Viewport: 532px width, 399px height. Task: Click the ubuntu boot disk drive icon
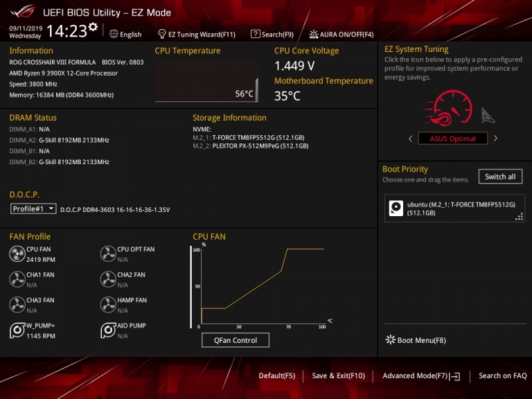pos(396,209)
